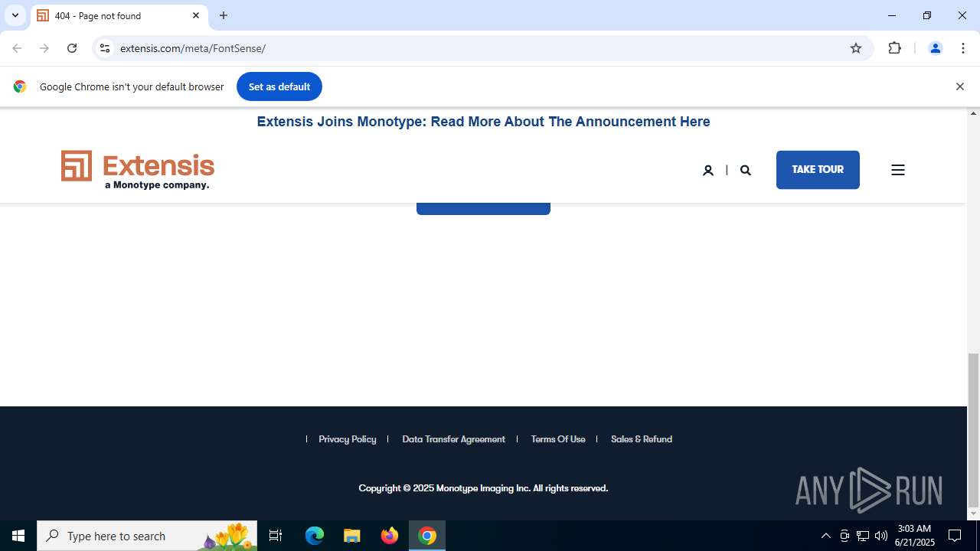This screenshot has height=551, width=980.
Task: Open Data Transfer Agreement footer link
Action: pos(453,439)
